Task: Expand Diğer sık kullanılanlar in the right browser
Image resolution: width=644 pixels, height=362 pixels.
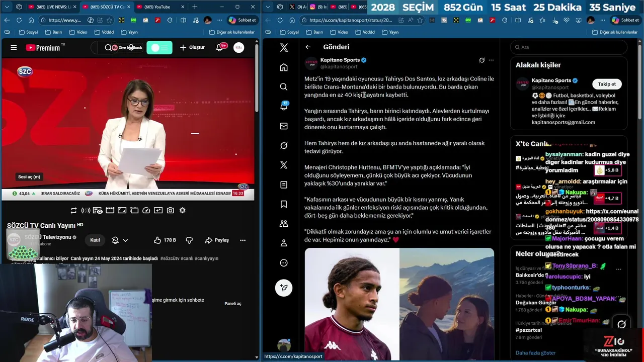Action: (615, 32)
